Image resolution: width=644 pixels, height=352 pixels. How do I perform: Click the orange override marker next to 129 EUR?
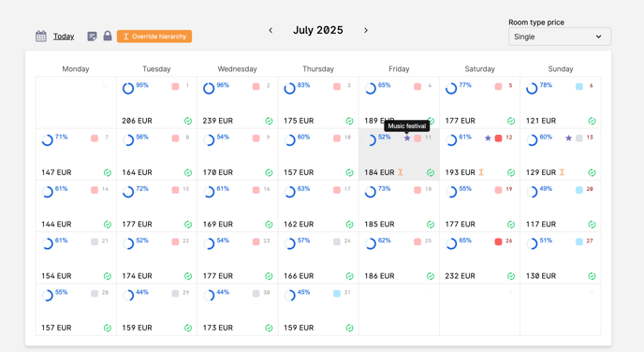[562, 172]
